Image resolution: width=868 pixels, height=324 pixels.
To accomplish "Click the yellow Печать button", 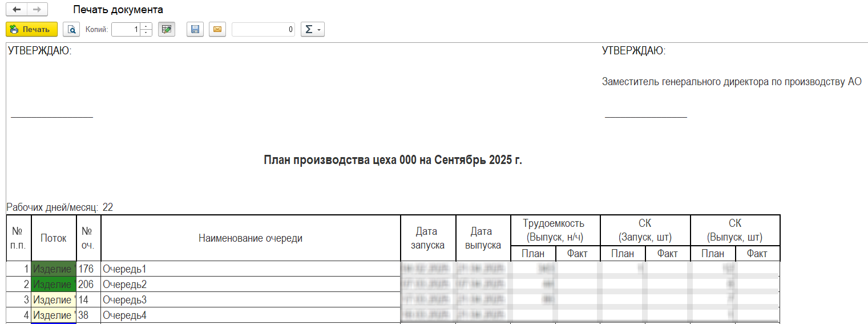I will pyautogui.click(x=31, y=29).
